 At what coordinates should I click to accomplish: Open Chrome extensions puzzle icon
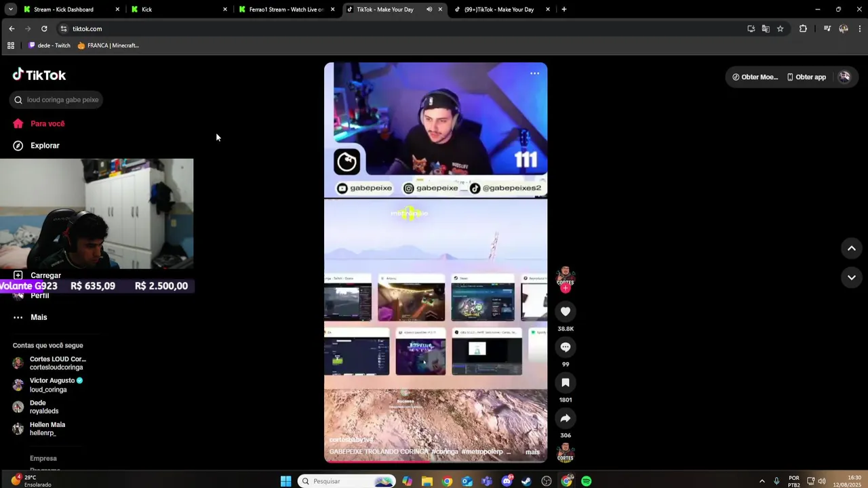pos(803,28)
